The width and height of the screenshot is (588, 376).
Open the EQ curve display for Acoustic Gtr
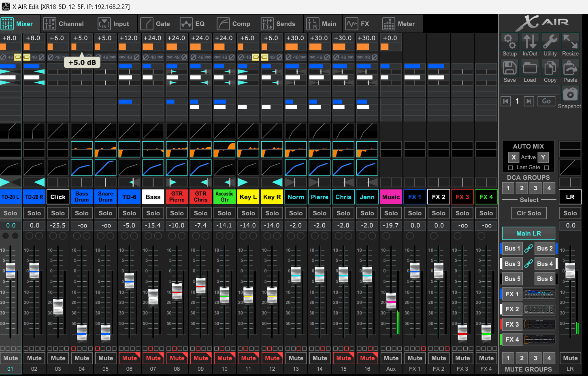[x=224, y=149]
